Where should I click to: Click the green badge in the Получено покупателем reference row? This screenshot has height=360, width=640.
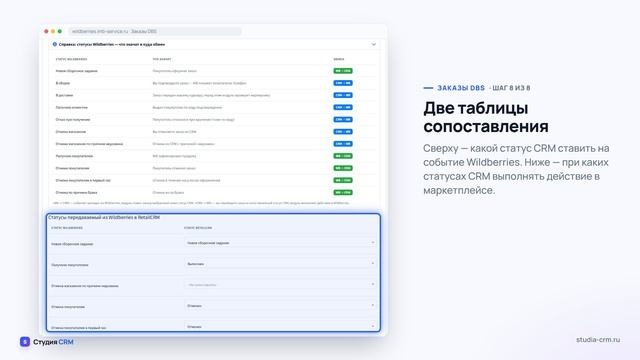[x=343, y=156]
